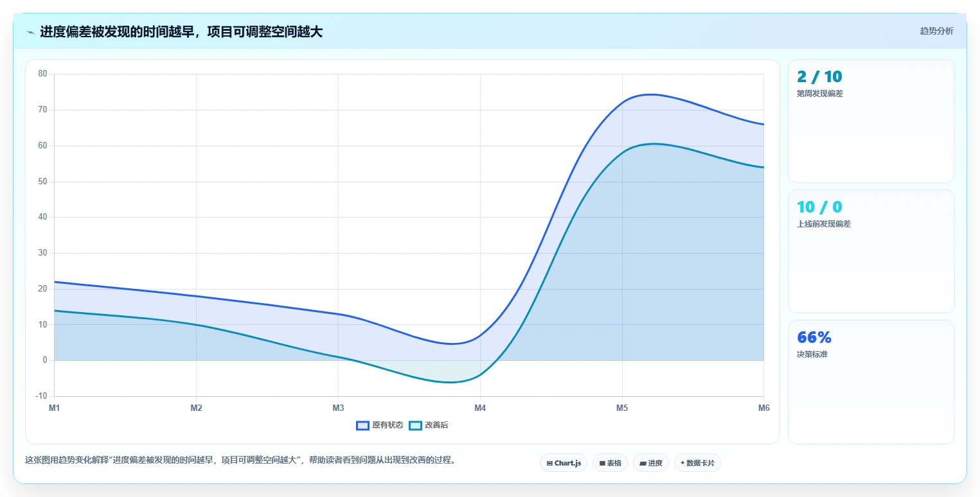Click the 进度 tag
This screenshot has width=980, height=497.
651,463
